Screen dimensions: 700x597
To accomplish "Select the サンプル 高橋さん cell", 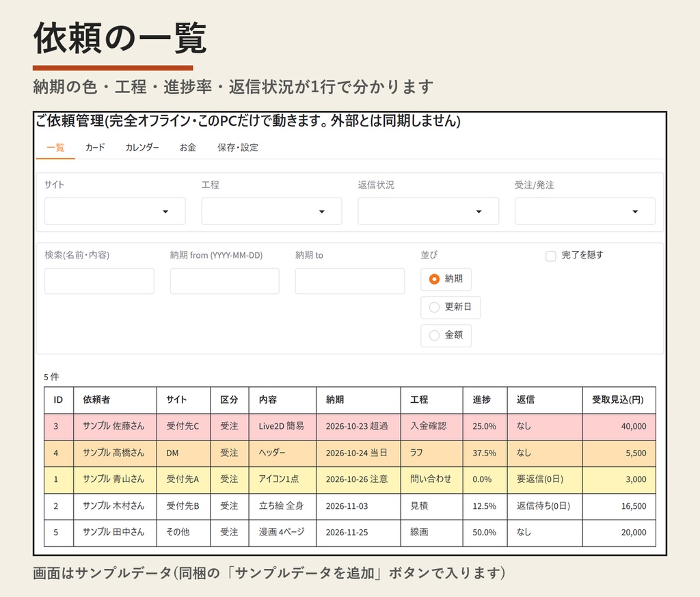I will tap(115, 453).
